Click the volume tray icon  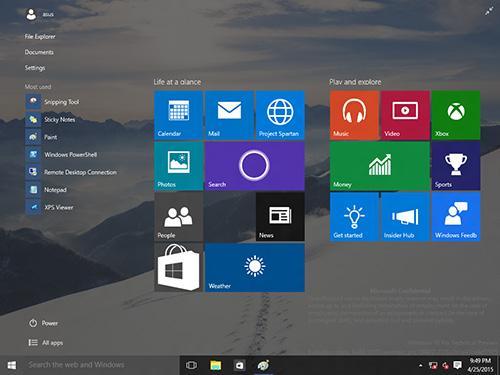tap(445, 366)
